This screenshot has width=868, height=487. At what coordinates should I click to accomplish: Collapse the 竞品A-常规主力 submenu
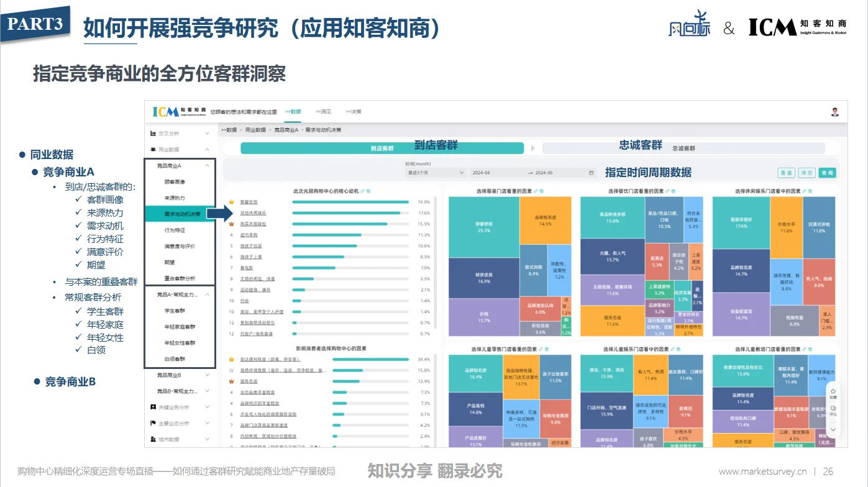(208, 294)
